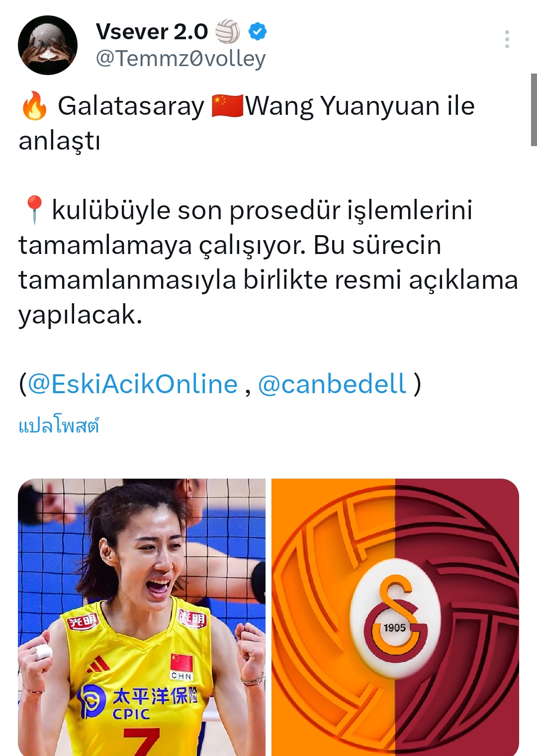The height and width of the screenshot is (756, 537).
Task: Click the Galatasaray 1905 crest logo
Action: [396, 618]
